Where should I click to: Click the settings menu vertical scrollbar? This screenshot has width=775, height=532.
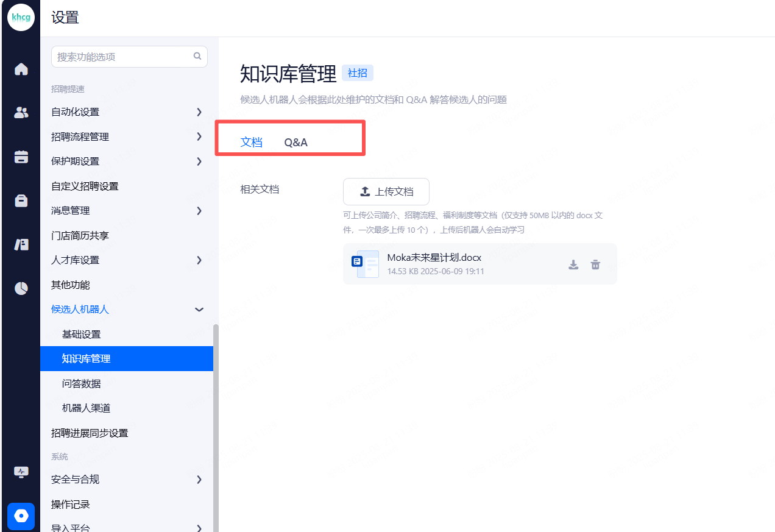coord(216,427)
